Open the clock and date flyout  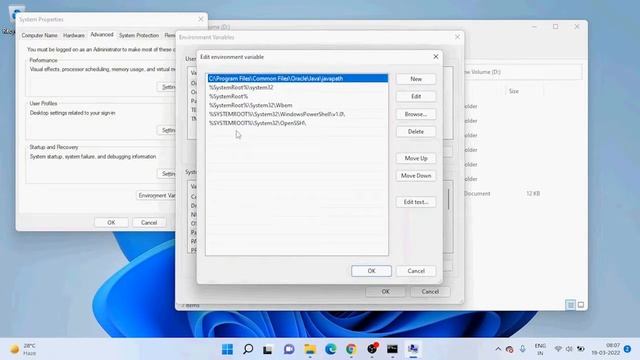(x=606, y=349)
